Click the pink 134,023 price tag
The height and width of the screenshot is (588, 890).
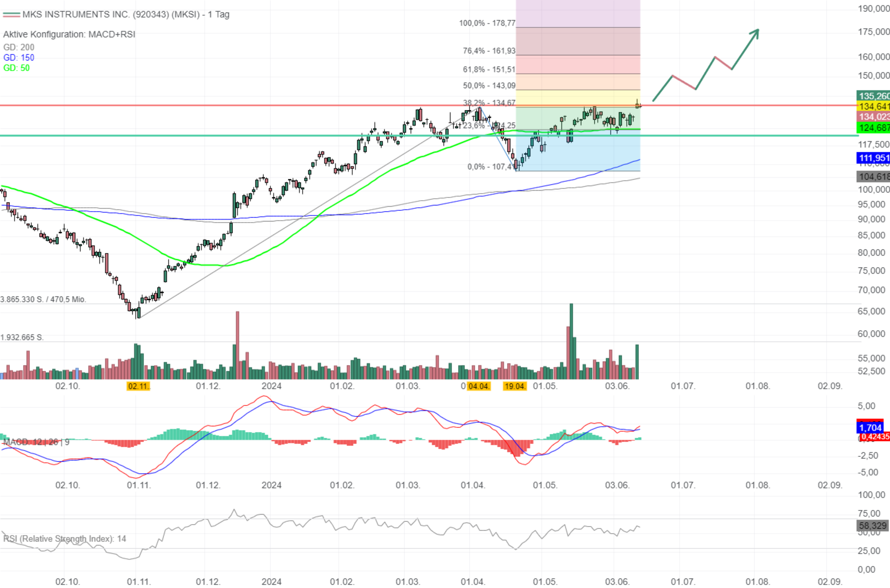click(873, 117)
